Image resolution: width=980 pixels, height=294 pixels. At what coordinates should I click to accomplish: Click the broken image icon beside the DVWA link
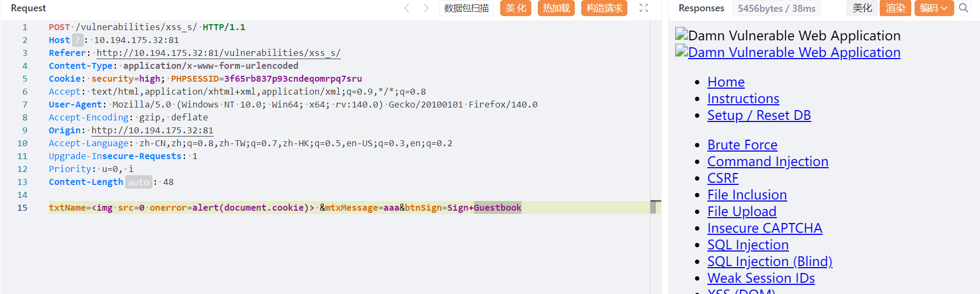point(681,52)
